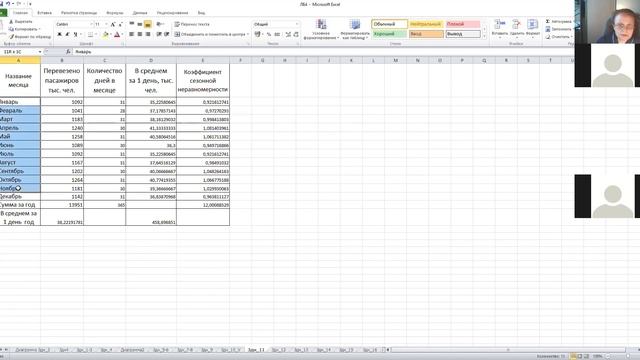Click the Decrease Font Size icon
640x360 pixels.
tap(120, 24)
